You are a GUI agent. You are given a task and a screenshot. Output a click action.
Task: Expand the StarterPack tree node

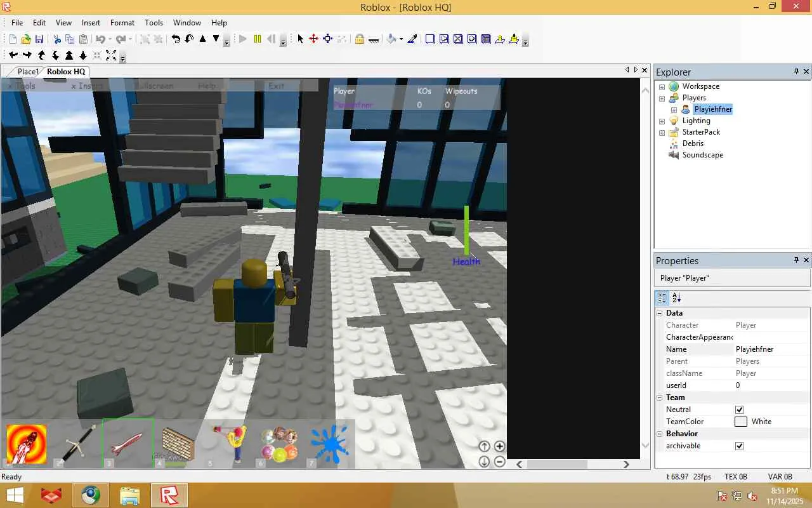pyautogui.click(x=662, y=132)
